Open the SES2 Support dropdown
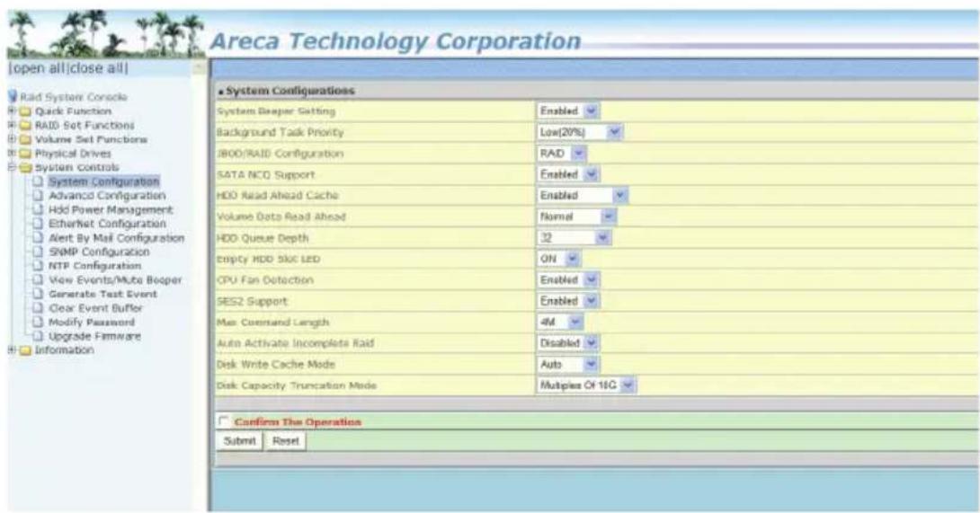Screen dimensions: 980x513 click(x=568, y=301)
